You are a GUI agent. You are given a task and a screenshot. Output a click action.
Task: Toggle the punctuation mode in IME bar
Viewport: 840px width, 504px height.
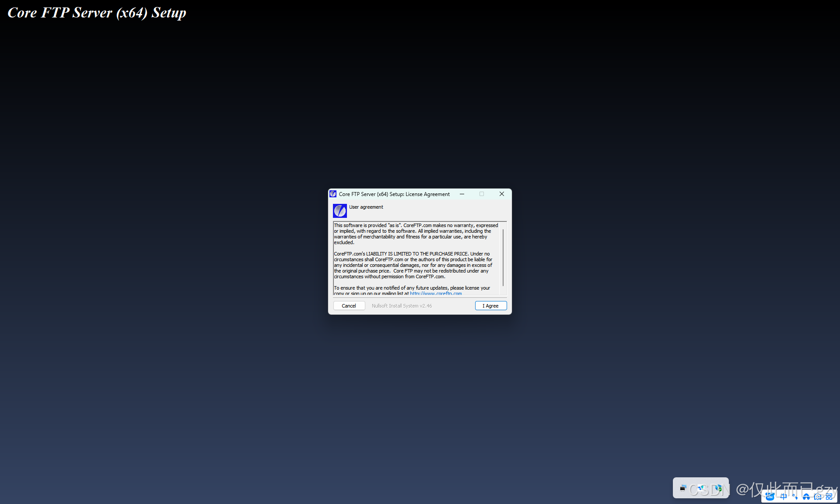[x=795, y=497]
